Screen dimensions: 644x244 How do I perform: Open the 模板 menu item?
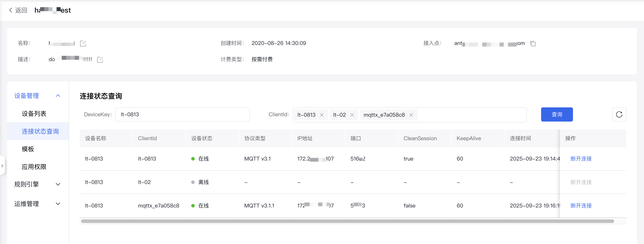[28, 149]
